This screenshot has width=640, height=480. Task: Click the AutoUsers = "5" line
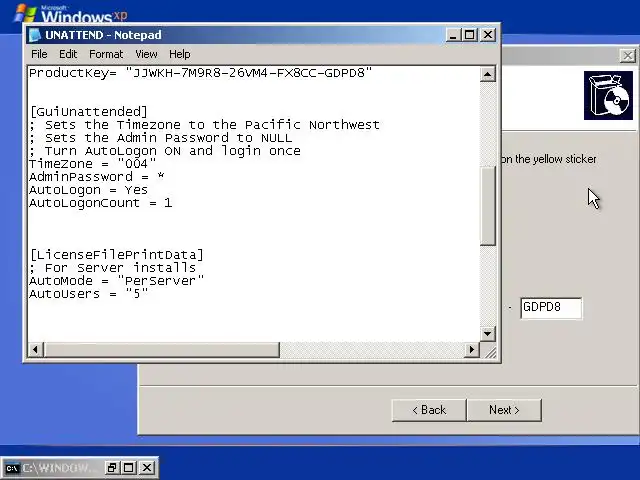click(x=88, y=294)
